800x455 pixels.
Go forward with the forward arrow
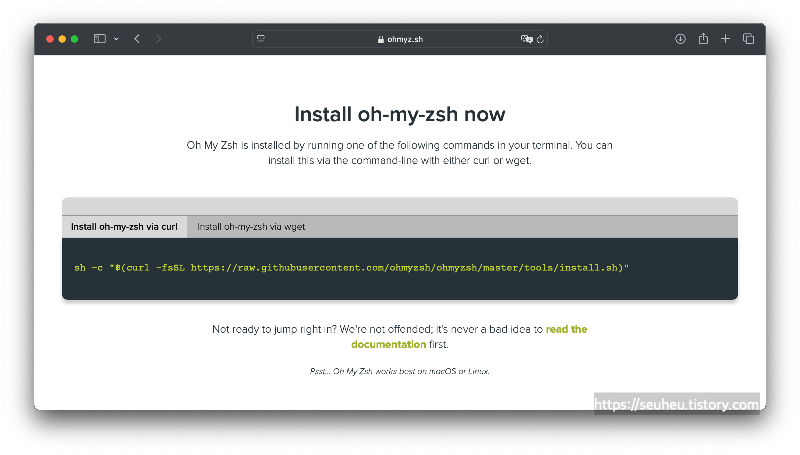[158, 39]
